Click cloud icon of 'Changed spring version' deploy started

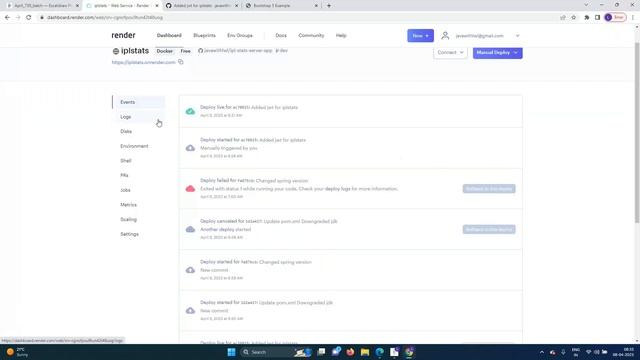click(190, 270)
